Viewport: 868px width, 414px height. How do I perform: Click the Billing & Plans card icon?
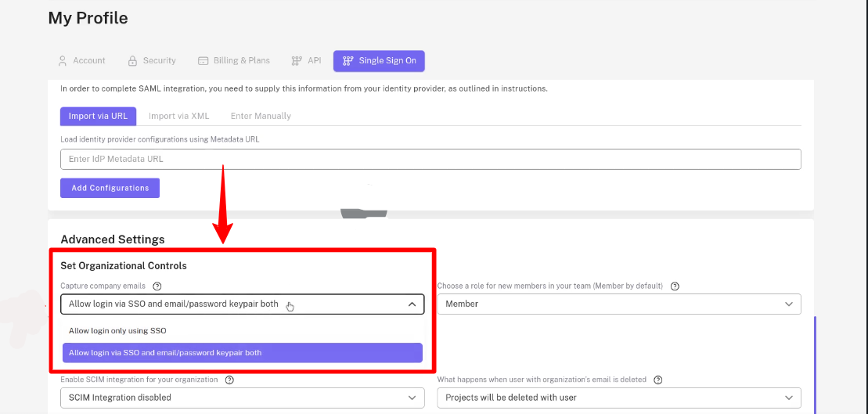(x=203, y=61)
